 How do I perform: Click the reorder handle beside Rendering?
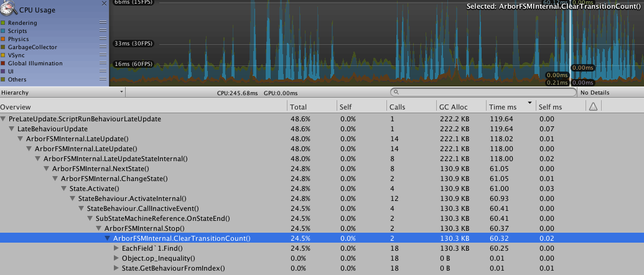coord(103,23)
